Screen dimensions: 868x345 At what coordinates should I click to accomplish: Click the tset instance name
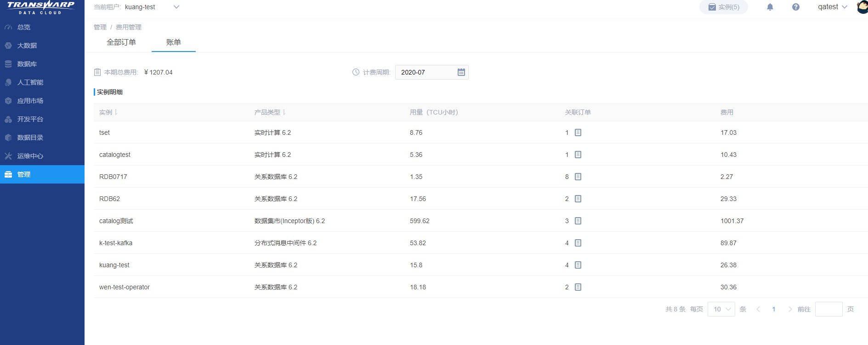tap(104, 132)
